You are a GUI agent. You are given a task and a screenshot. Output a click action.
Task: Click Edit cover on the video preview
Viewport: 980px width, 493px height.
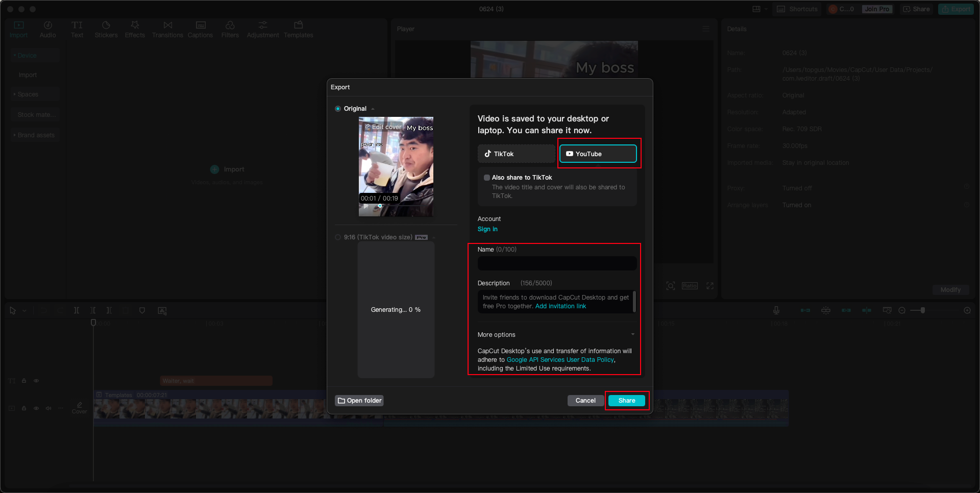coord(382,127)
